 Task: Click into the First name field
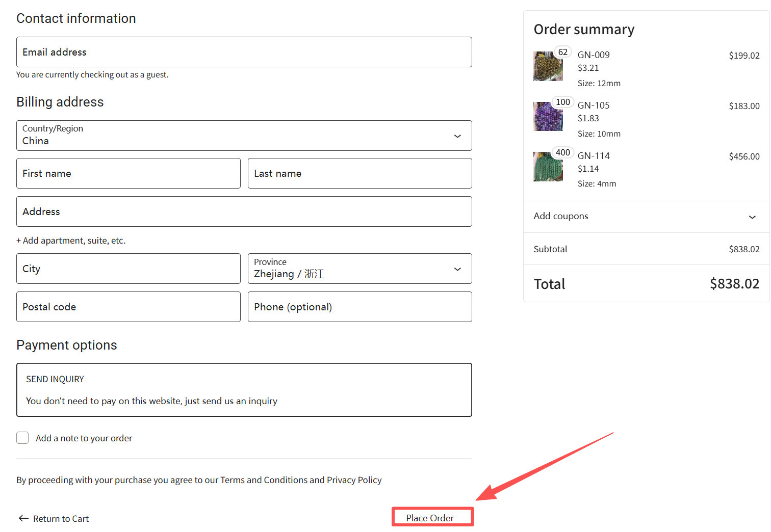pyautogui.click(x=128, y=173)
